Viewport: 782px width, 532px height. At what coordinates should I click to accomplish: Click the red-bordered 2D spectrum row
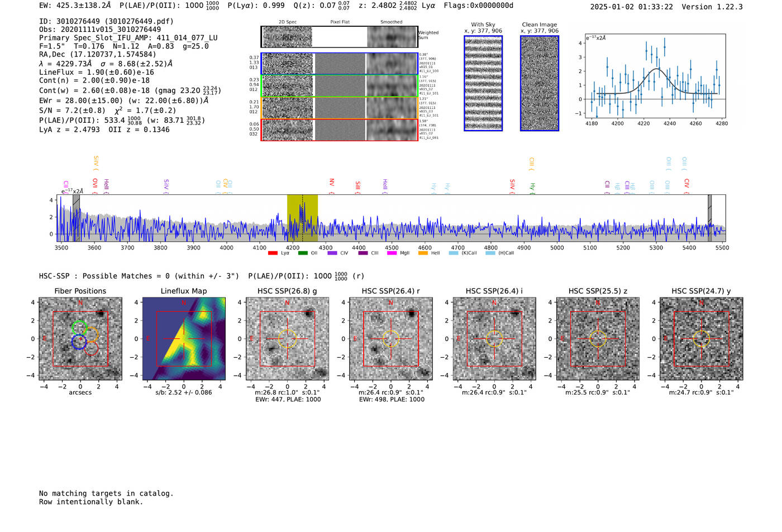pos(339,130)
